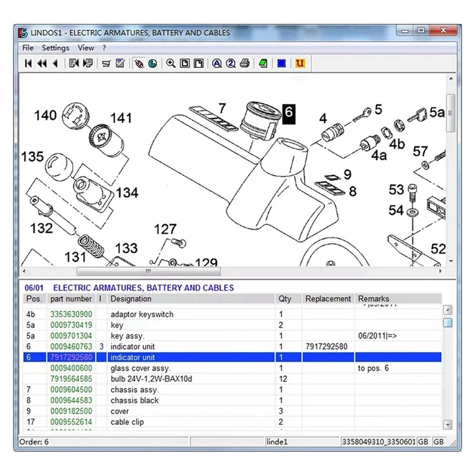Click the Designation column header
This screenshot has width=476, height=476.
pos(131,299)
